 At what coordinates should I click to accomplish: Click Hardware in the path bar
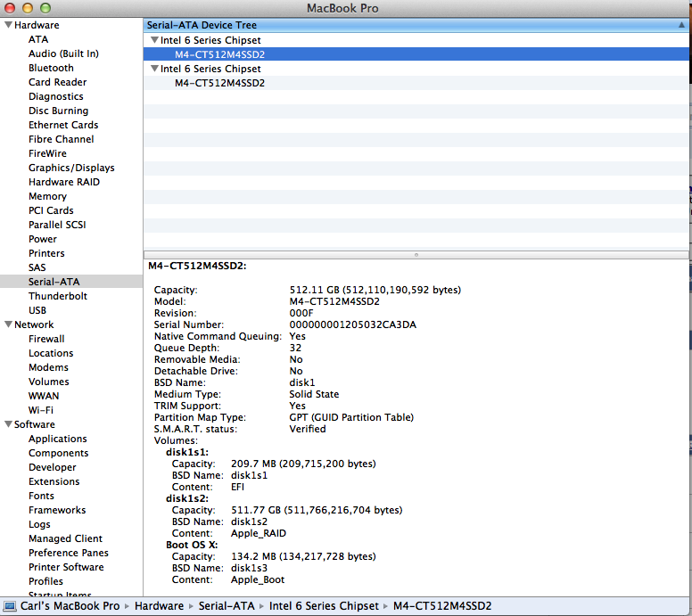tap(159, 606)
